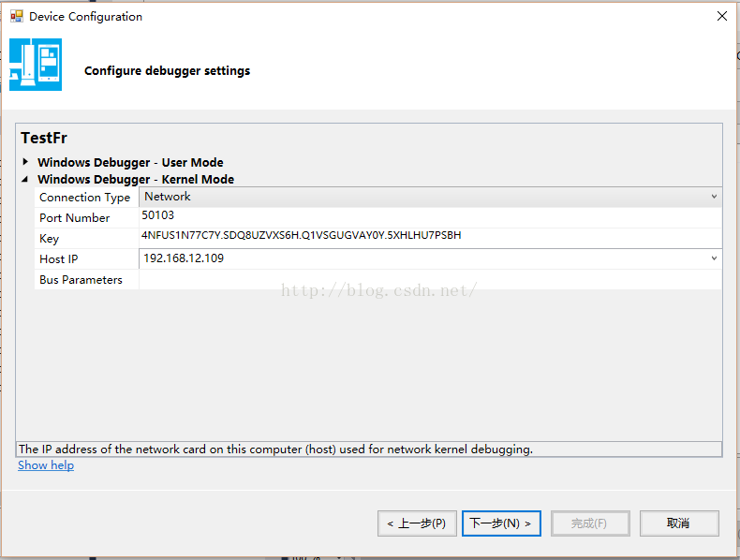The image size is (740, 560).
Task: Click the empty Bus Parameters field
Action: 430,280
